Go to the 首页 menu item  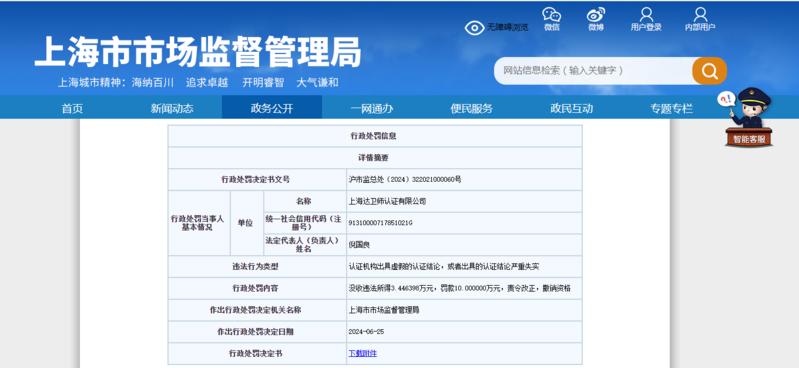coord(72,108)
